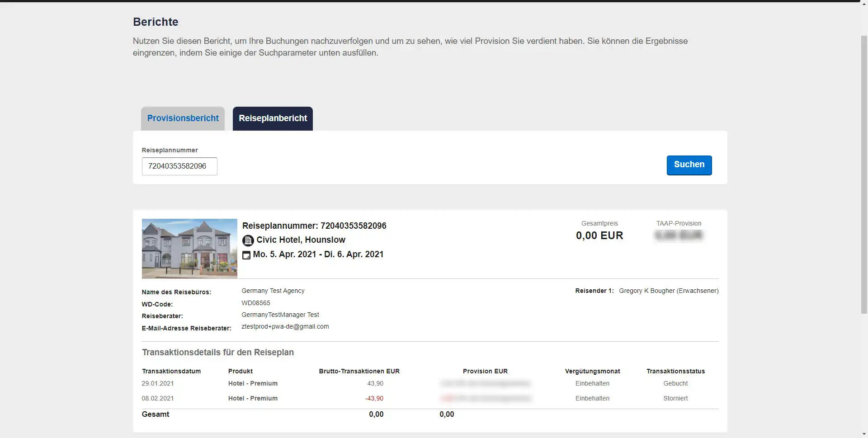Screen dimensions: 868x438
Task: Open the Civic Hotel thumbnail photo
Action: point(189,249)
